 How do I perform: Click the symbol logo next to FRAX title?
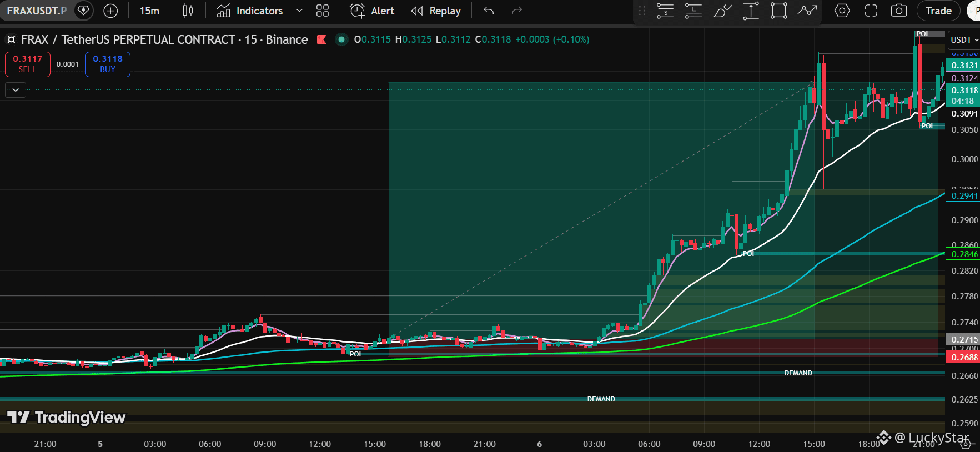click(11, 40)
